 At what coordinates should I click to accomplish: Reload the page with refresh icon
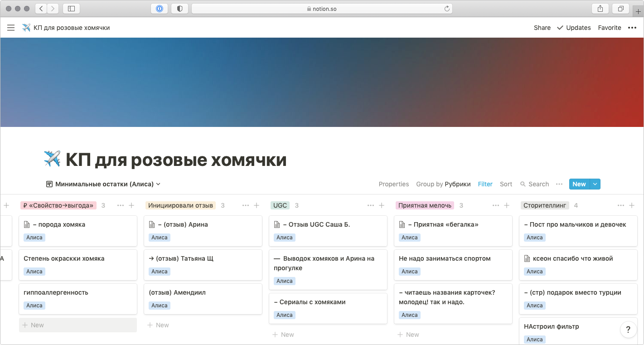[447, 9]
